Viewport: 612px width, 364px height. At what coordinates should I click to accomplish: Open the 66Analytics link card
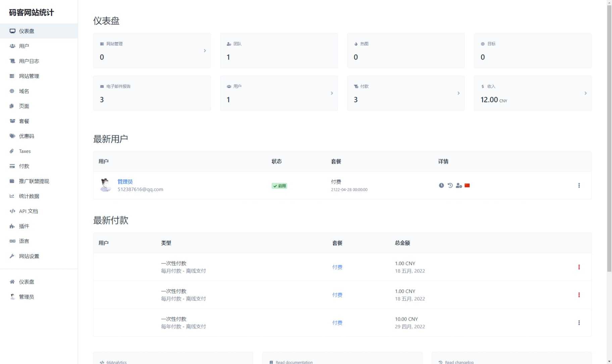(173, 358)
